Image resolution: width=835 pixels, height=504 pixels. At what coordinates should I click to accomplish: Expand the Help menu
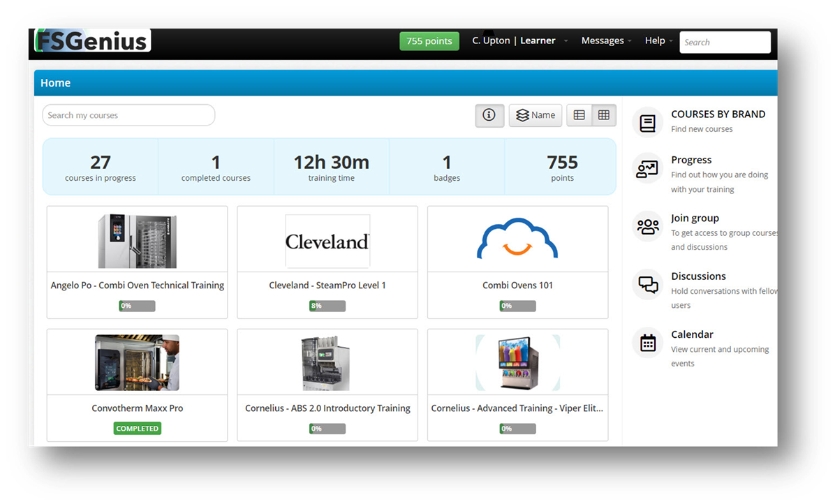click(x=659, y=40)
